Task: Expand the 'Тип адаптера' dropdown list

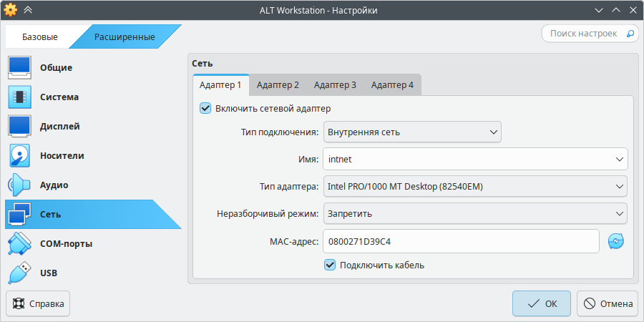Action: click(x=475, y=187)
